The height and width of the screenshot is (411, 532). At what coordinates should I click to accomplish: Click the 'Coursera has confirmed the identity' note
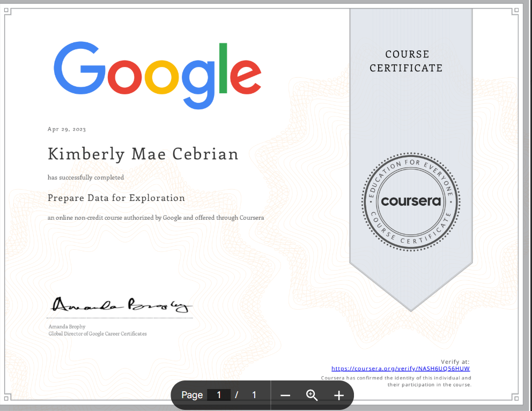coord(396,381)
